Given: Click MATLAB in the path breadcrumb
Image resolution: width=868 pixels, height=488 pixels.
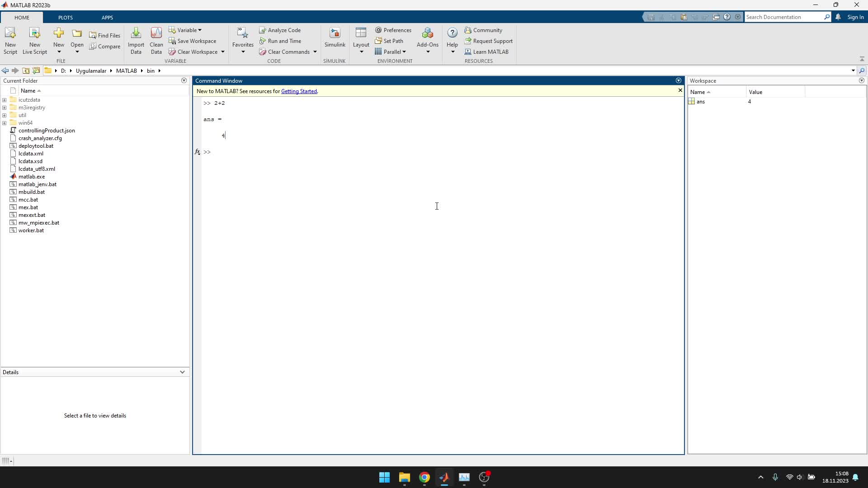Looking at the screenshot, I should [127, 71].
